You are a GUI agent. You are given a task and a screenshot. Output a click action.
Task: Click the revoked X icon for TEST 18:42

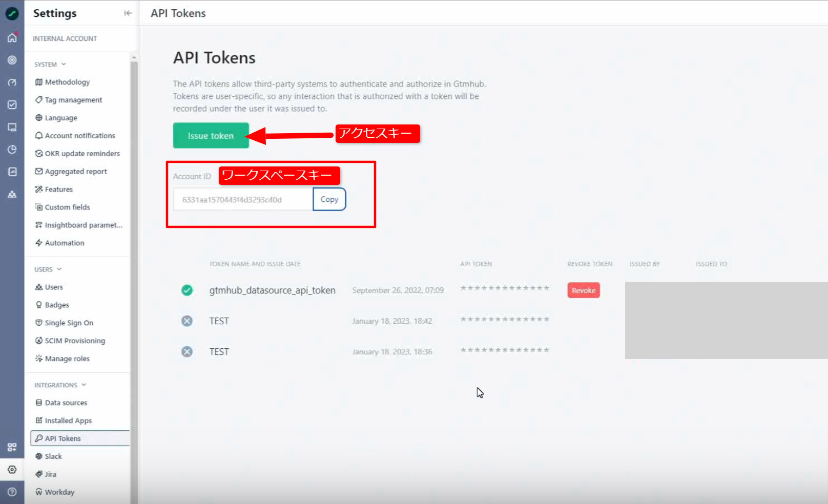187,321
